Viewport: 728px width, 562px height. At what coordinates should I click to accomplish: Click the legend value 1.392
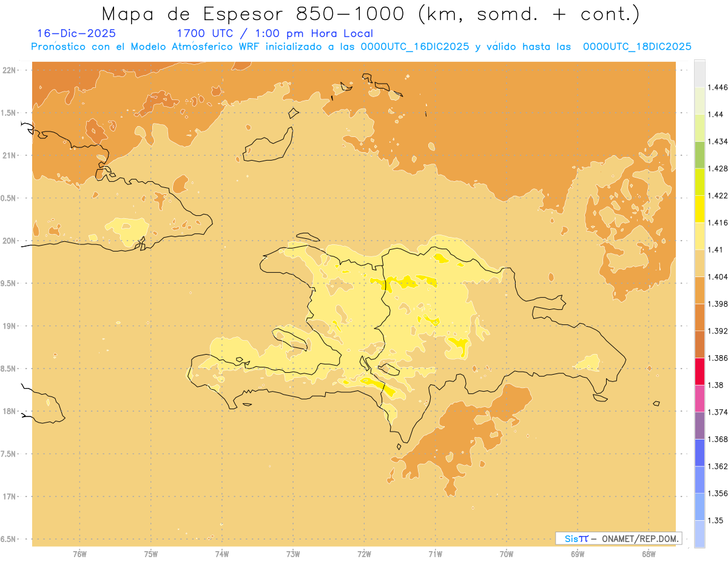coord(717,331)
